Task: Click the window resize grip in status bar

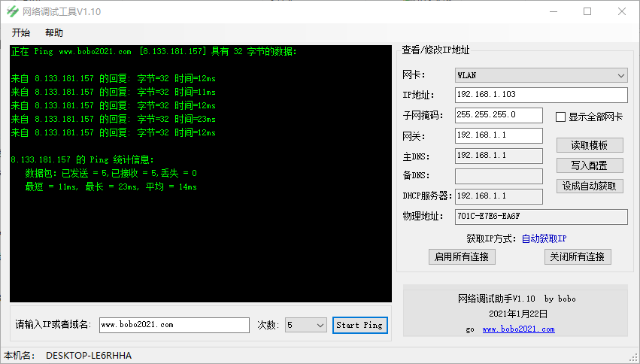Action: click(x=634, y=358)
